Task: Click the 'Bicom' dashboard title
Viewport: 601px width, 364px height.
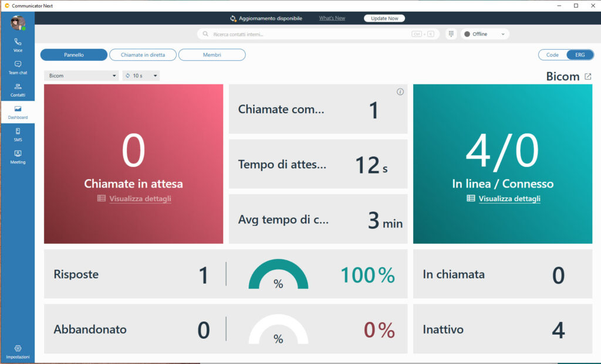Action: point(563,76)
